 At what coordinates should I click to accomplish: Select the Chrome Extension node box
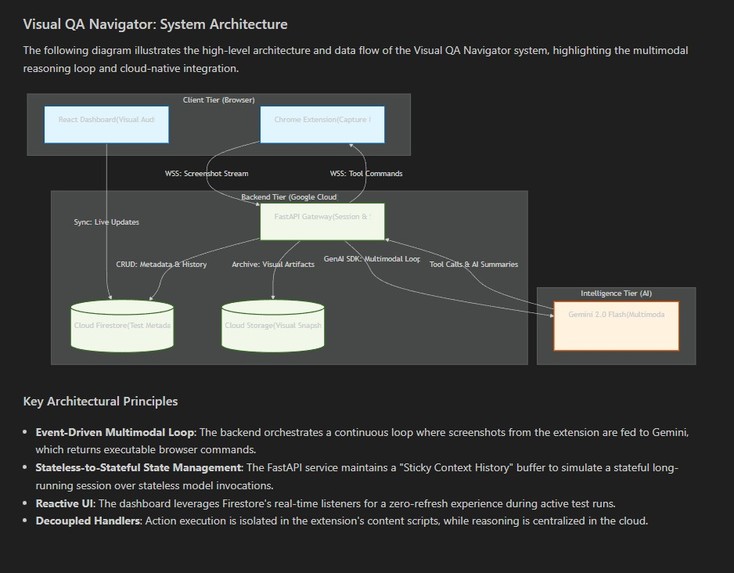click(x=323, y=125)
